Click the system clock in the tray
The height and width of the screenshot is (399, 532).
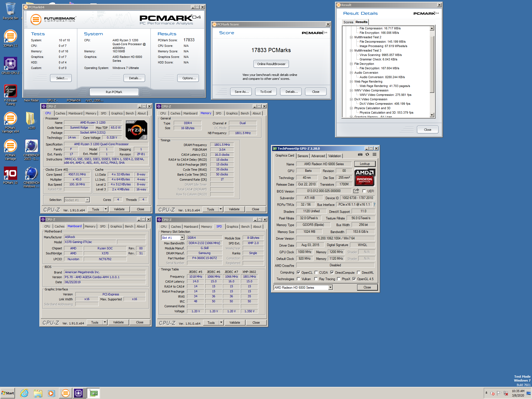tap(518, 393)
